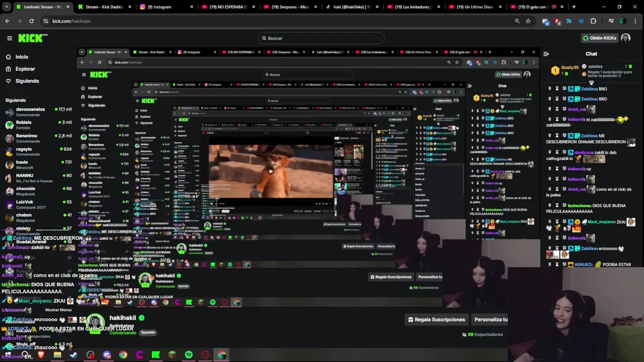Click the hakihakii channel name
The width and height of the screenshot is (644, 362).
pos(122,318)
